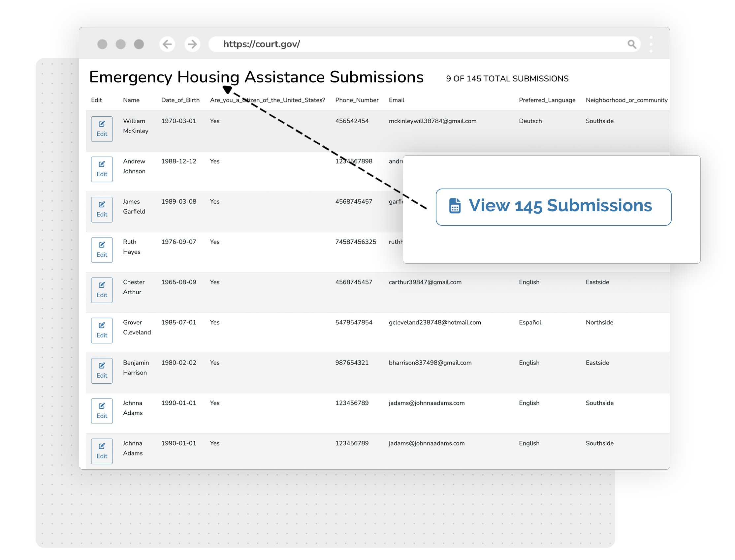735x560 pixels.
Task: Click the Deutsch language cell
Action: click(x=530, y=121)
